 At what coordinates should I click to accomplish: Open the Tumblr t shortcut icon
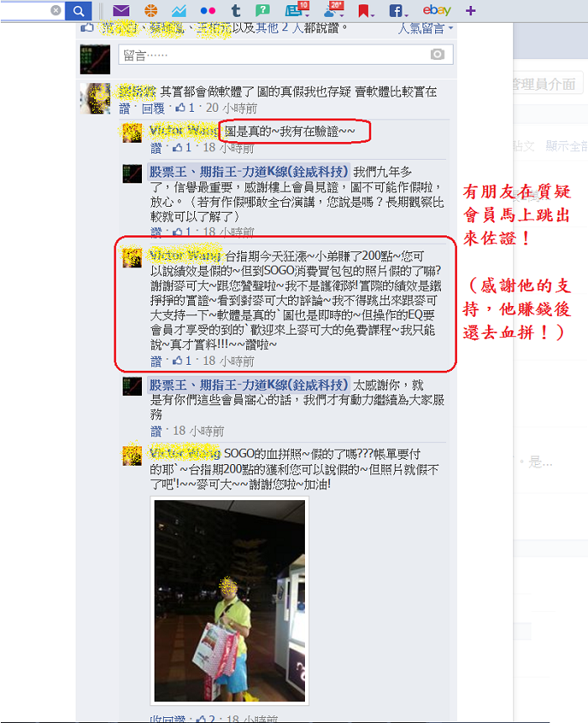(236, 10)
